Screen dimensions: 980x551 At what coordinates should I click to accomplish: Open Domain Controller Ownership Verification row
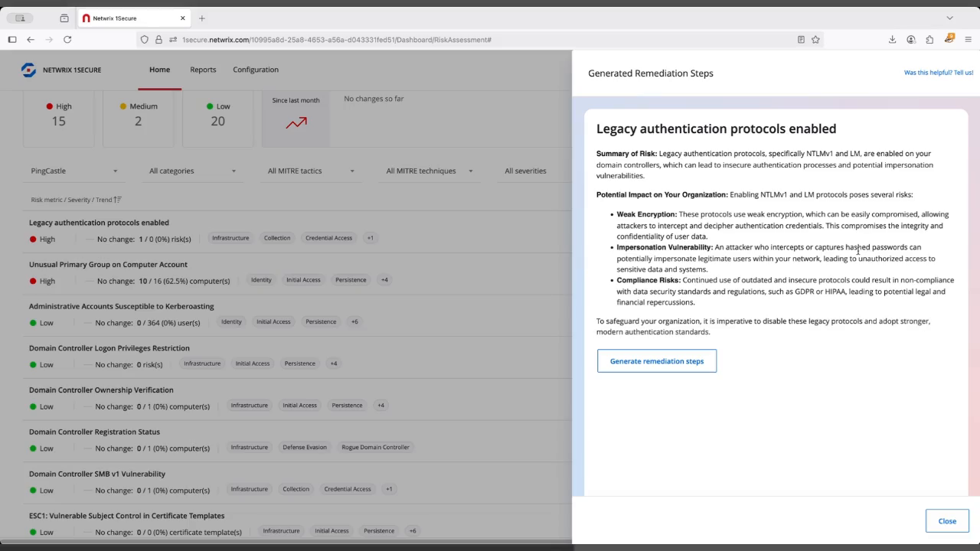pyautogui.click(x=101, y=390)
